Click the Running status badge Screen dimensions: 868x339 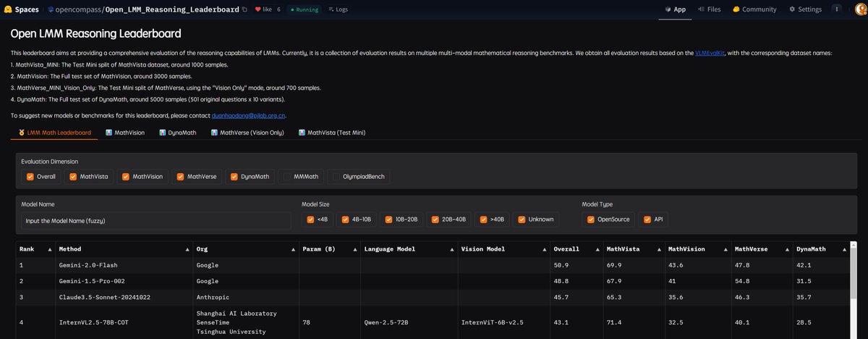point(305,9)
